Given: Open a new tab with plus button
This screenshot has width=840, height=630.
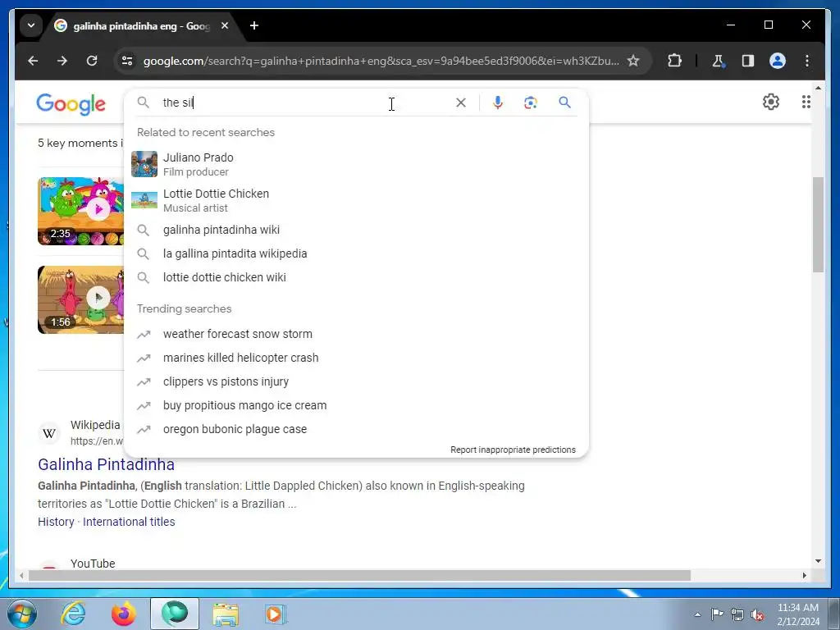Looking at the screenshot, I should pos(254,25).
